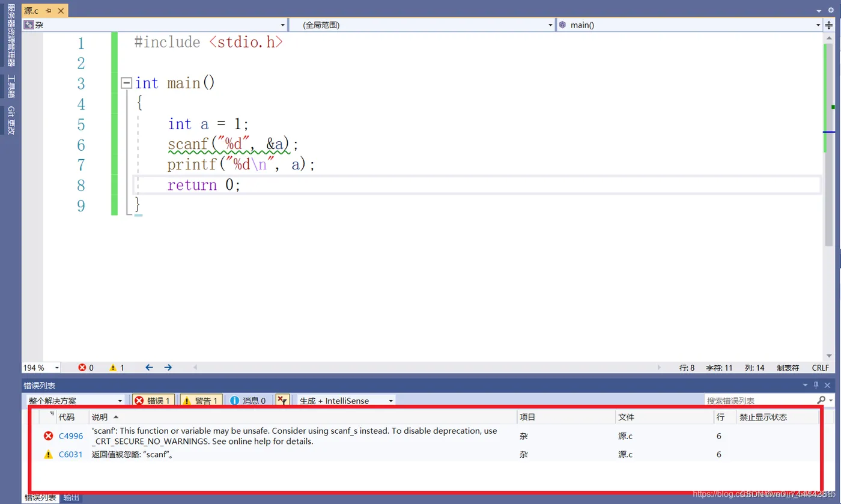This screenshot has height=504, width=841.
Task: Click the 制表符 tab setting in status bar
Action: pyautogui.click(x=788, y=367)
